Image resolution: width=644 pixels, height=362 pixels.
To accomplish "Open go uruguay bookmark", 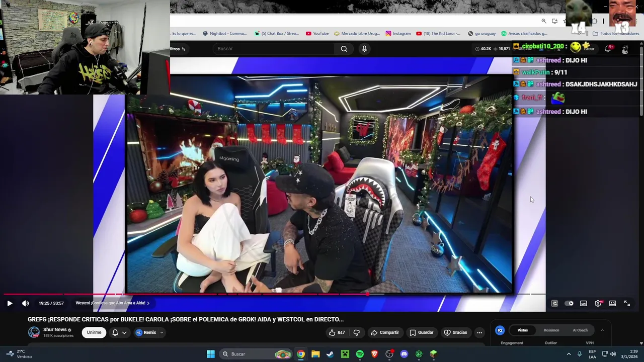I will coord(481,34).
